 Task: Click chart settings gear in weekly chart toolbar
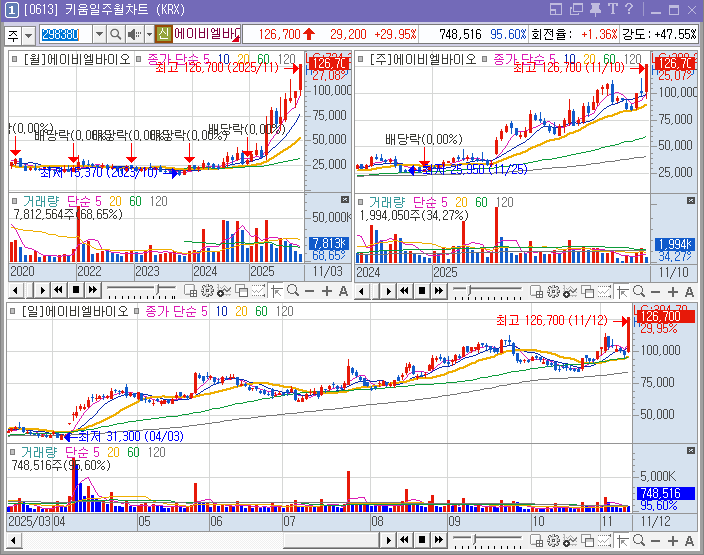[553, 292]
